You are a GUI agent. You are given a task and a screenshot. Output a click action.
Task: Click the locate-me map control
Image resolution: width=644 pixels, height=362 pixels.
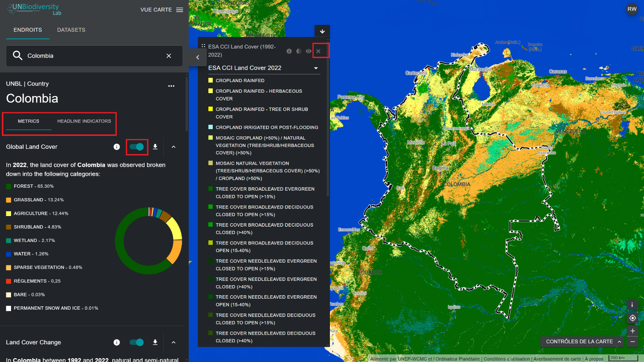point(632,318)
